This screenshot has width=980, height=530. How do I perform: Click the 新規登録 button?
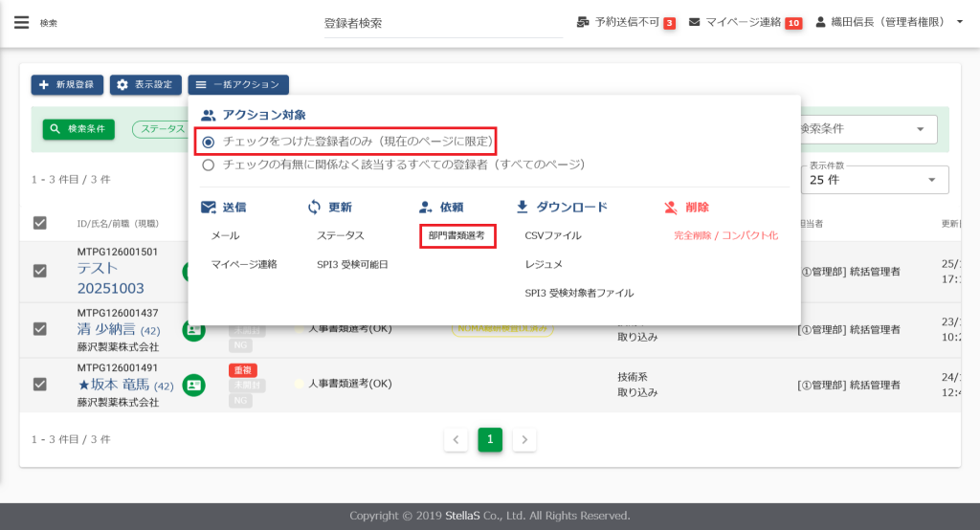(x=67, y=85)
